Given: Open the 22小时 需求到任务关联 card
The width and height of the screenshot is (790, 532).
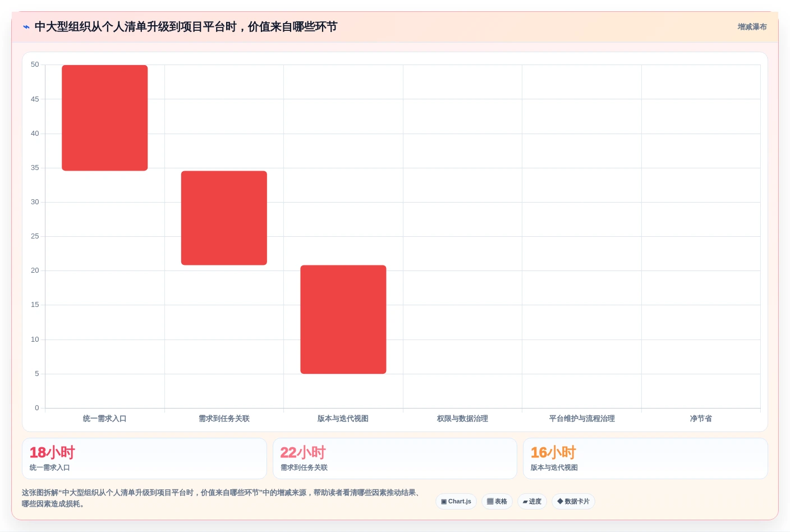Looking at the screenshot, I should [x=395, y=458].
